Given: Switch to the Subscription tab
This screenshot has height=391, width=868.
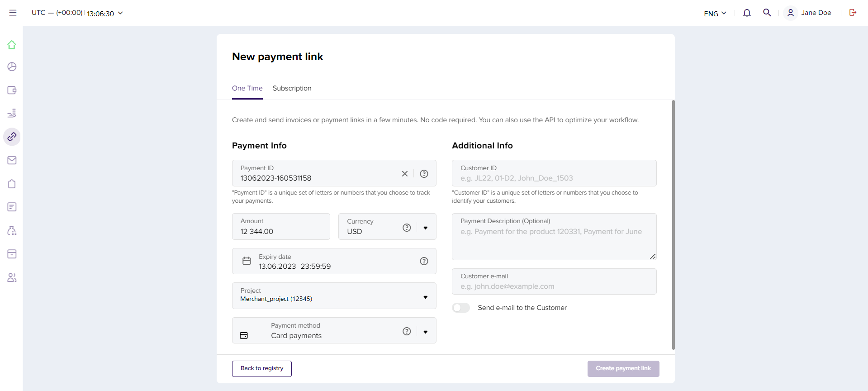Looking at the screenshot, I should (292, 88).
